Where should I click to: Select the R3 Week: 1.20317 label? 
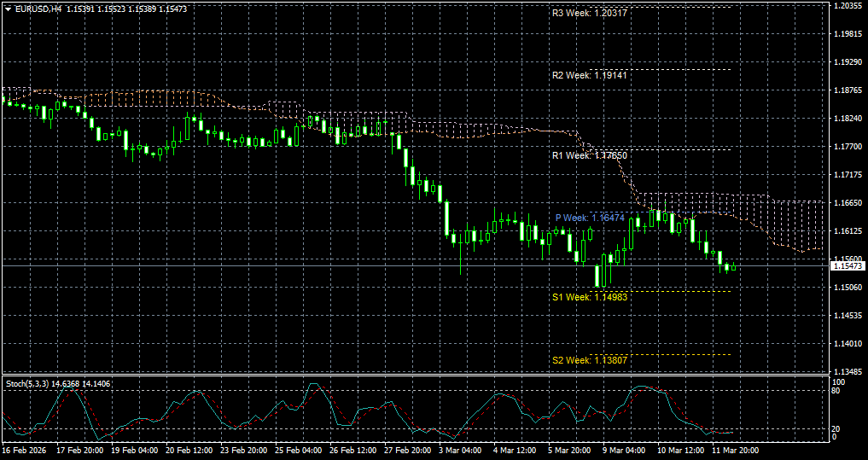[590, 13]
